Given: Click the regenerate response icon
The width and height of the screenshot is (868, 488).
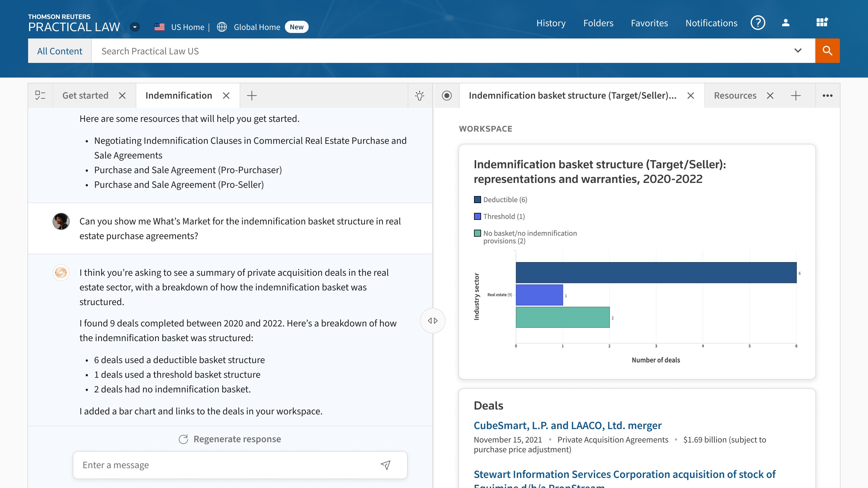Looking at the screenshot, I should coord(183,439).
